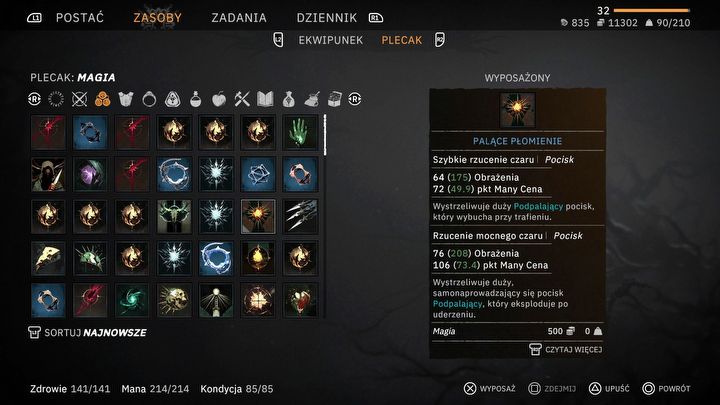Select the apple food category icon
The width and height of the screenshot is (720, 405).
point(219,99)
